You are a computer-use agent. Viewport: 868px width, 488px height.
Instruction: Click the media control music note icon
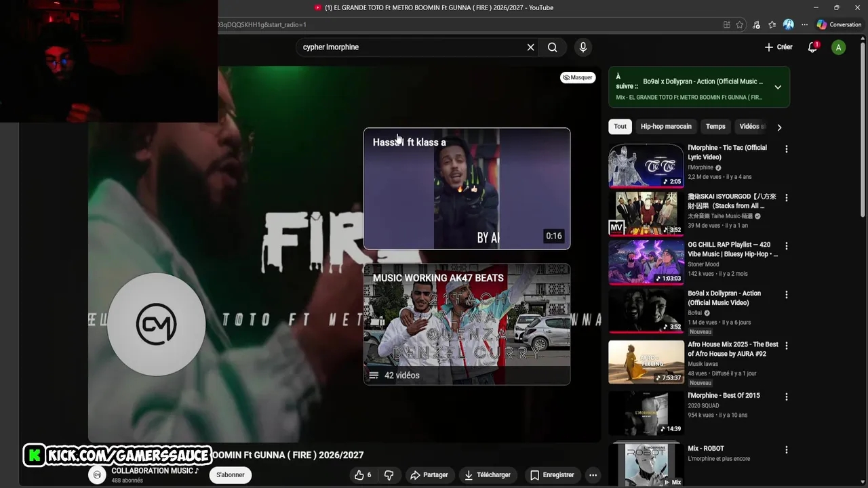pos(756,24)
